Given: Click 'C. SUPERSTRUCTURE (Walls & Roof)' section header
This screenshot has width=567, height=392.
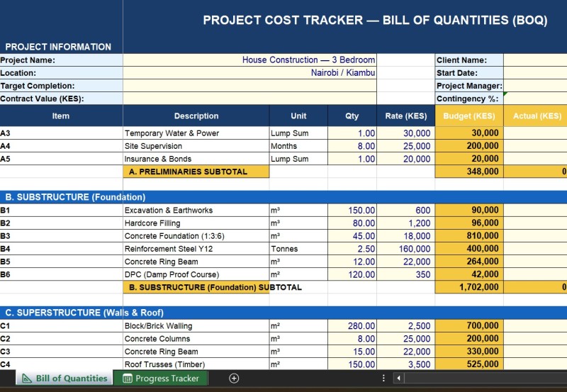Looking at the screenshot, I should tap(283, 313).
